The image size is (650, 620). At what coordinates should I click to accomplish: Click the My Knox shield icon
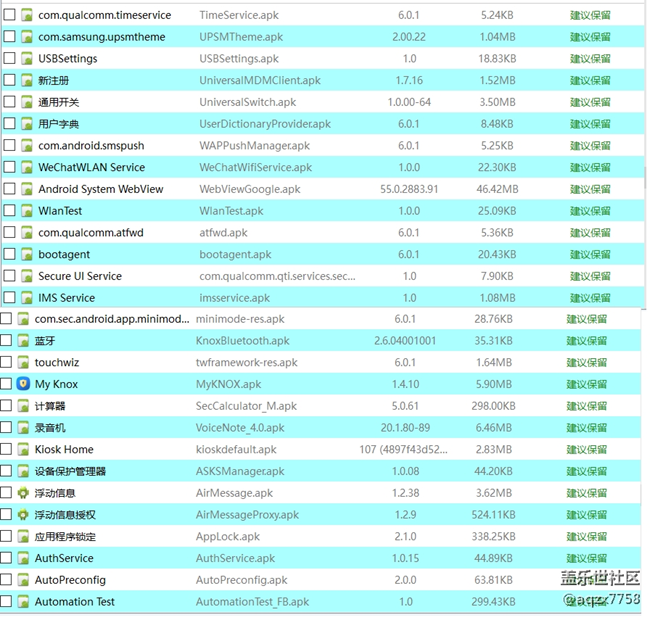click(x=23, y=384)
